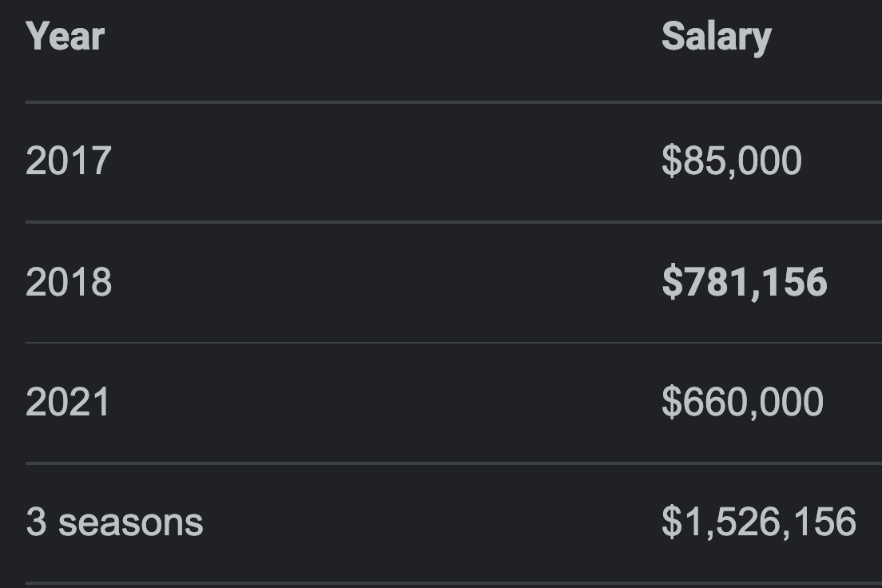Click the 3 seasons summary label
882x588 pixels.
pyautogui.click(x=114, y=522)
